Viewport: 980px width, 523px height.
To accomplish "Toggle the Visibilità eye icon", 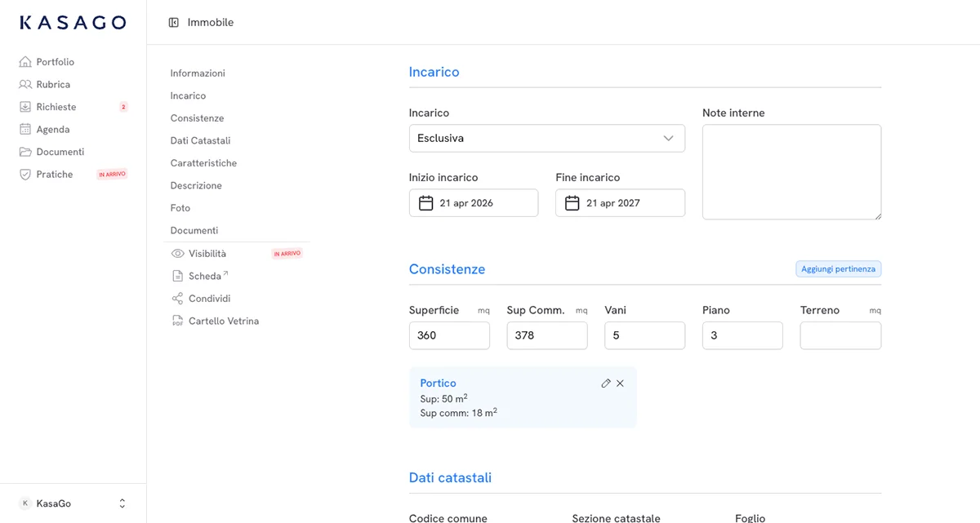I will coord(177,254).
